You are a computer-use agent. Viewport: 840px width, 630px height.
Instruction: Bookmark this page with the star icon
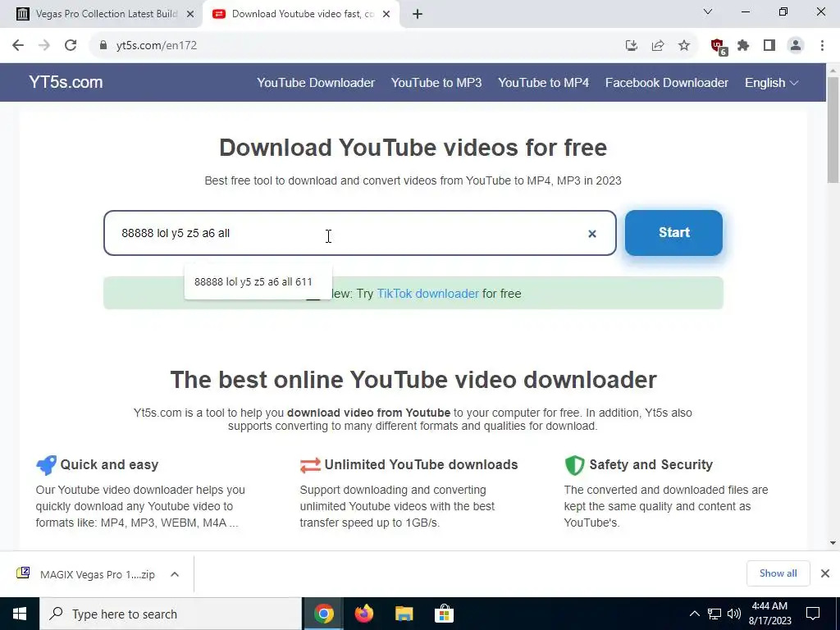[684, 46]
